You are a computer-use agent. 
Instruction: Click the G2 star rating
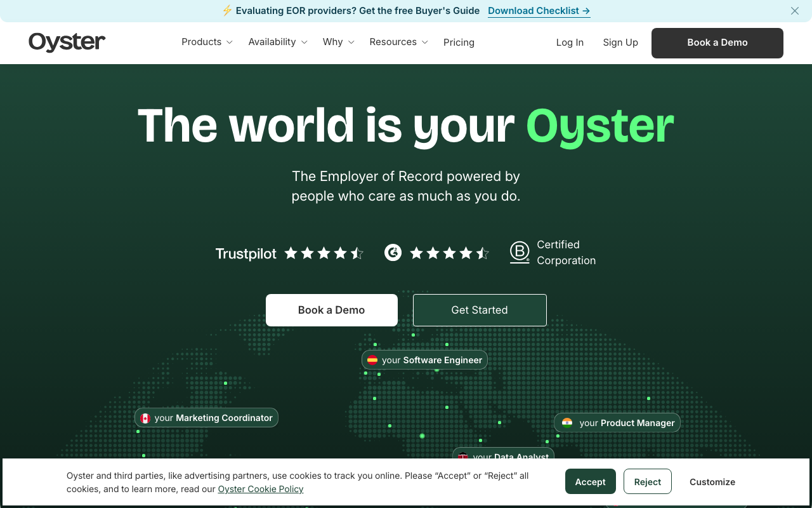pos(450,253)
